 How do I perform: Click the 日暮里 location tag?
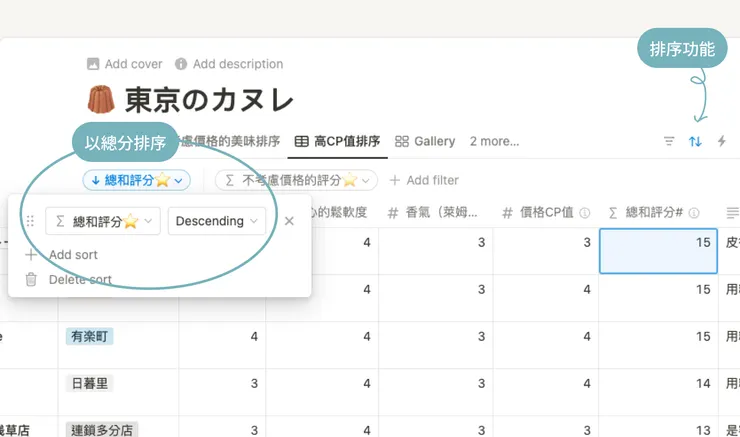[x=90, y=383]
